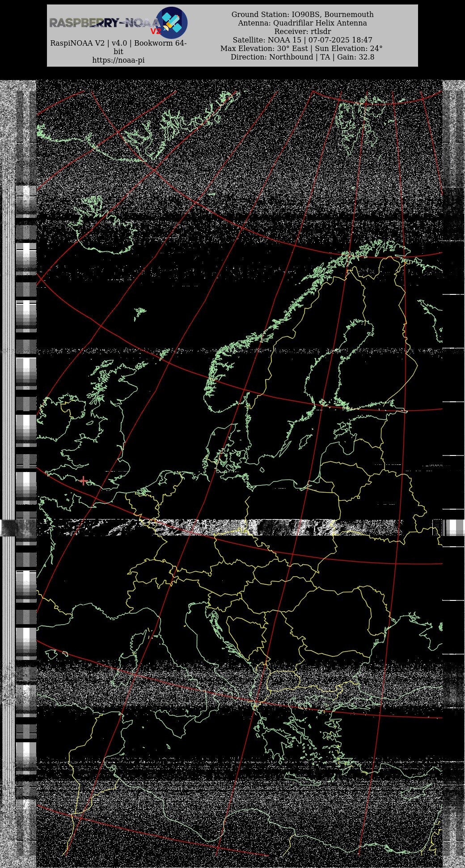Click the Antenna: Quadrifilar Helix Antenna line

(302, 23)
